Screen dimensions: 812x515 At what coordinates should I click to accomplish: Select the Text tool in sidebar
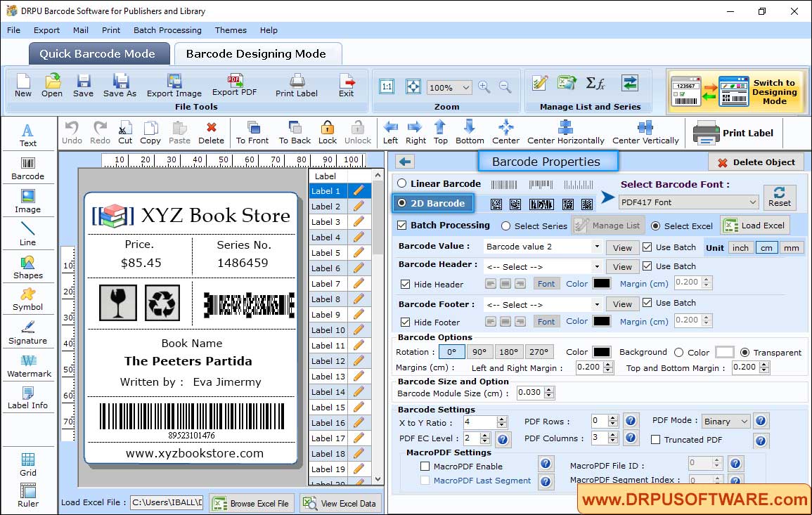click(x=27, y=136)
